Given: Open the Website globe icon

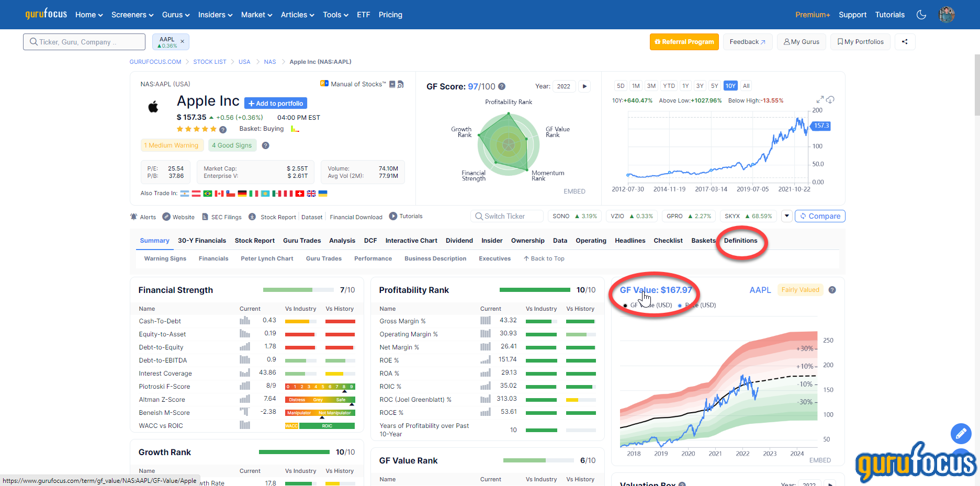Looking at the screenshot, I should (x=166, y=217).
